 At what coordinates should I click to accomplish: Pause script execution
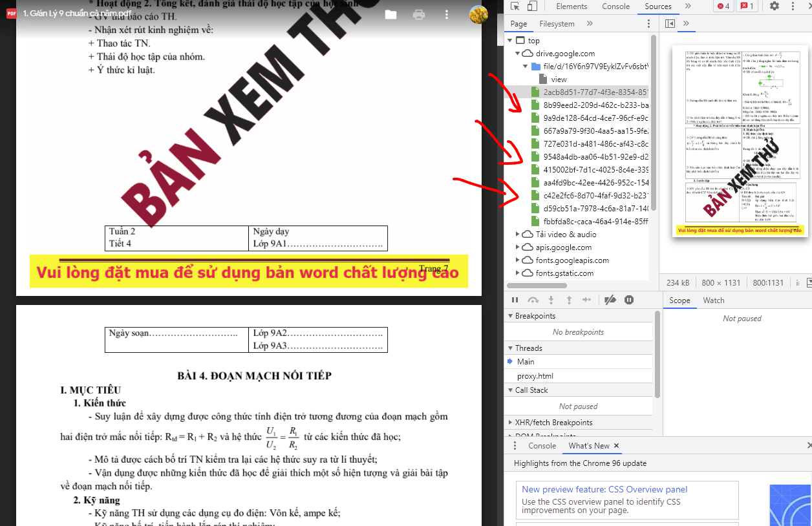click(x=515, y=300)
